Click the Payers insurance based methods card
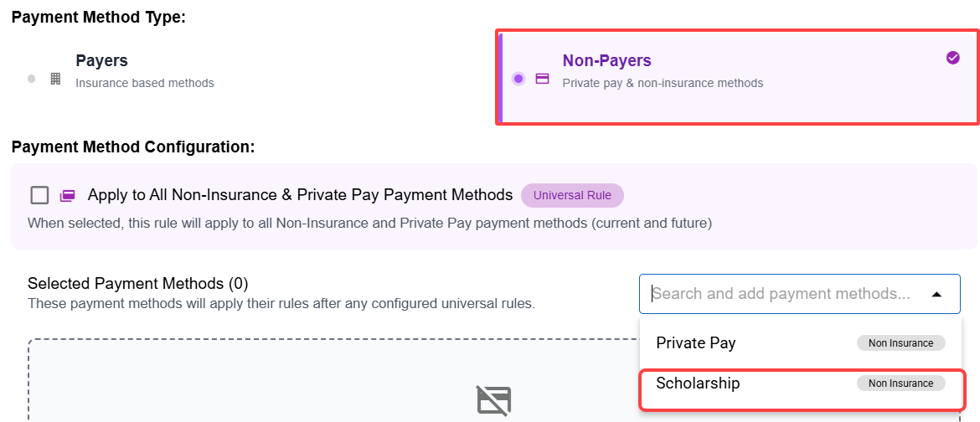980x422 pixels. point(144,71)
